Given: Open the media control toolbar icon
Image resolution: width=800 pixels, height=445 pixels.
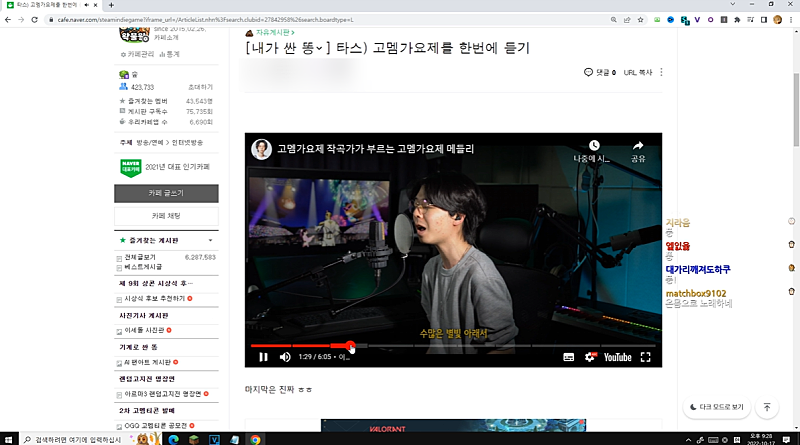Looking at the screenshot, I should [x=751, y=20].
